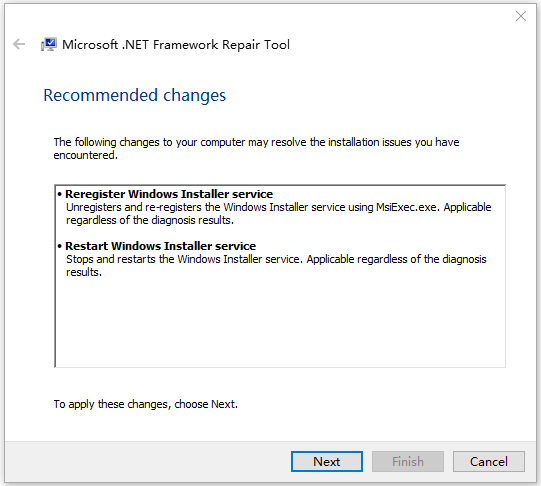Screen dimensions: 541x486
Task: Click the Unregisters and re-registers description line
Action: click(x=278, y=207)
